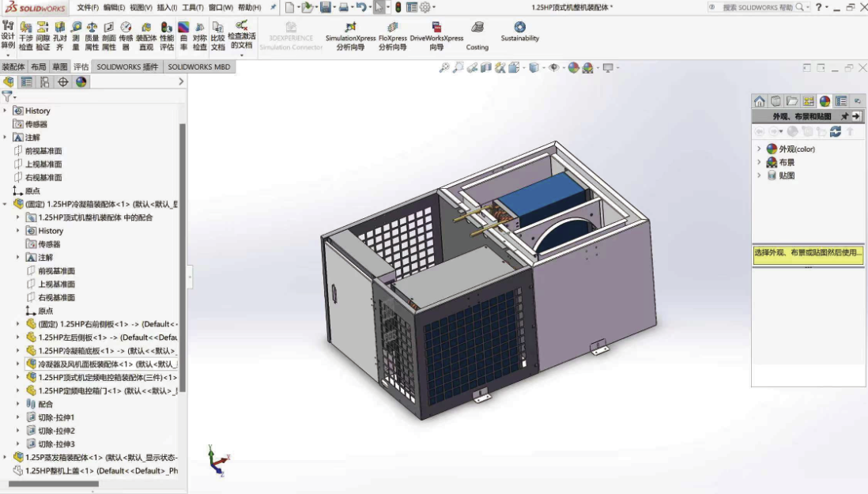Expand the 配合 mates folder
The height and width of the screenshot is (494, 868).
tap(18, 404)
